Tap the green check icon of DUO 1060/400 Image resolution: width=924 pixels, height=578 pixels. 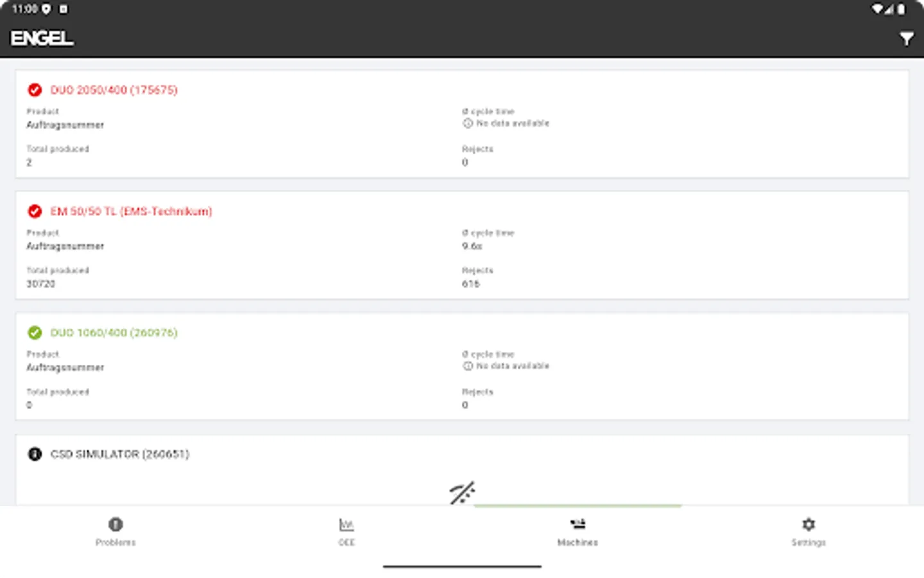35,333
